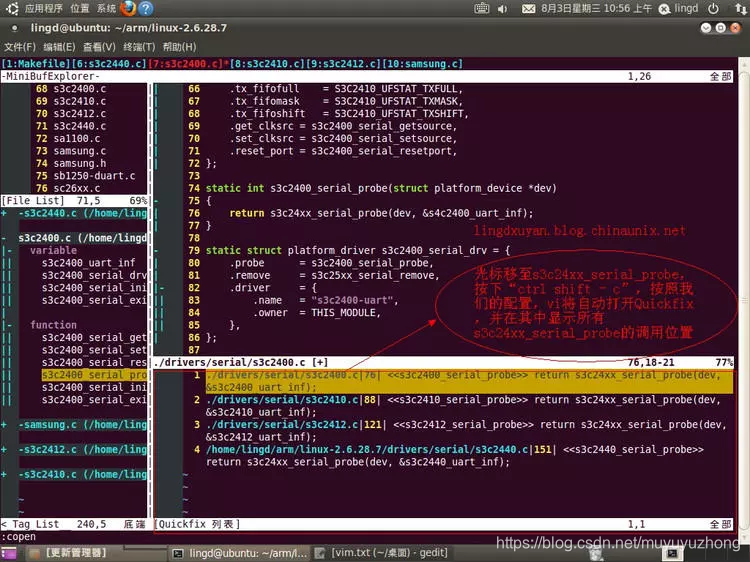Open the 文件(F) menu in terminal
The height and width of the screenshot is (562, 750).
click(x=20, y=47)
